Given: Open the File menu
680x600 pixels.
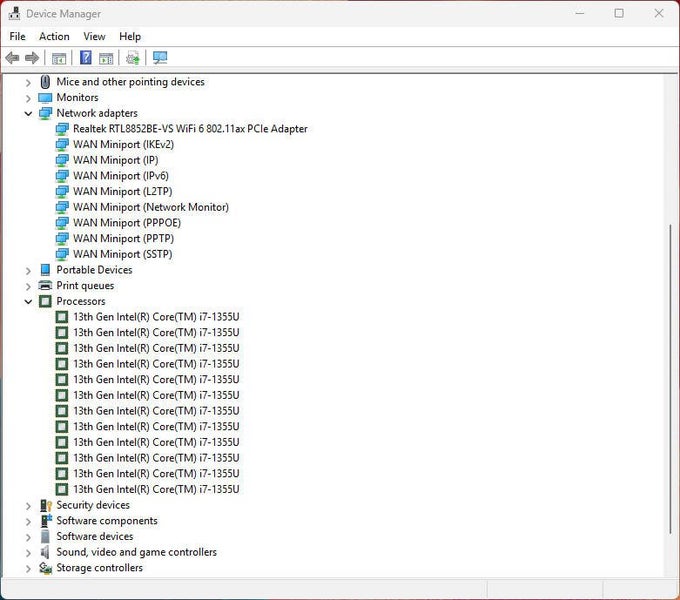Looking at the screenshot, I should 17,36.
